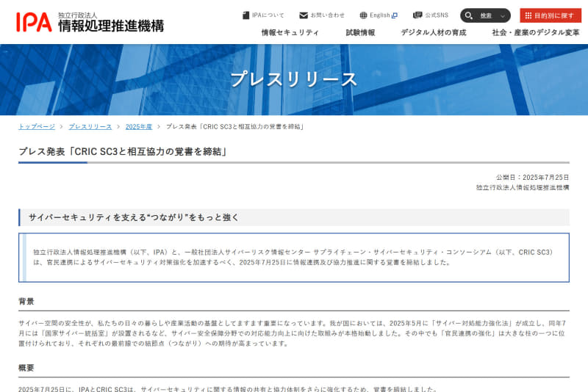Click the external link icon after English
The image size is (588, 392).
click(395, 15)
